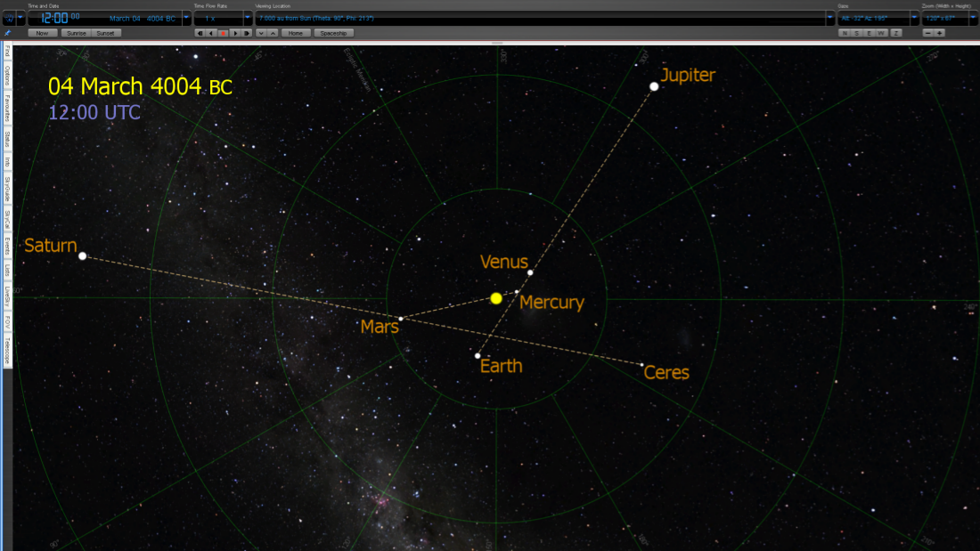Face south with the S button
Image resolution: width=980 pixels, height=551 pixels.
[x=857, y=33]
